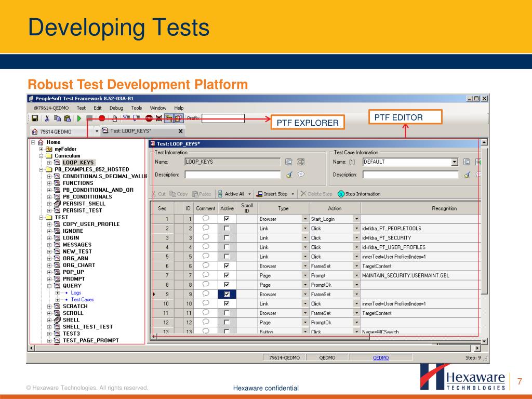
Task: Select LOOP_KEYS test in explorer tree
Action: (x=78, y=163)
